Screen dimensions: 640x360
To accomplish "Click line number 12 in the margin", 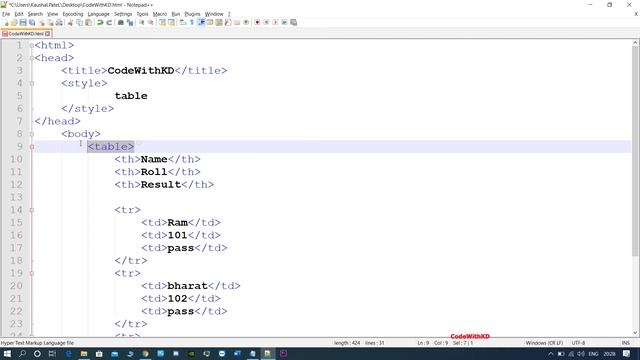I will 16,184.
